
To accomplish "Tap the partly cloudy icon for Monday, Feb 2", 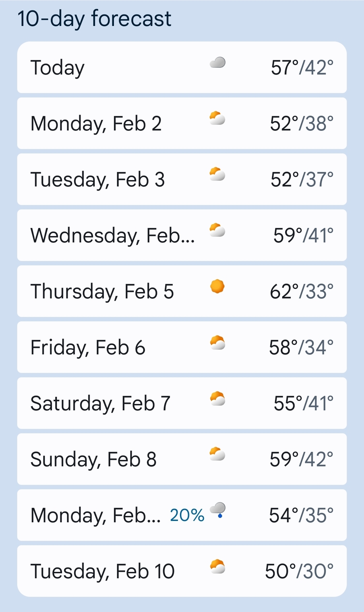I will [217, 119].
